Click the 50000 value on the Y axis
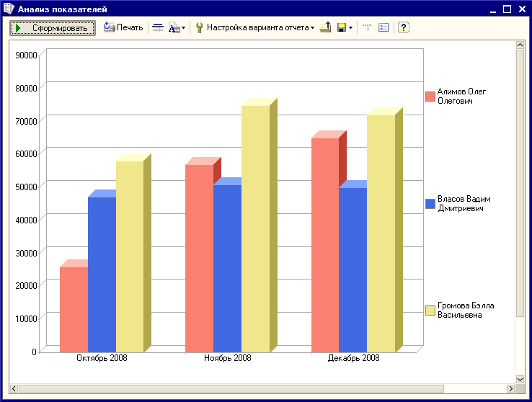This screenshot has height=402, width=532. 26,187
